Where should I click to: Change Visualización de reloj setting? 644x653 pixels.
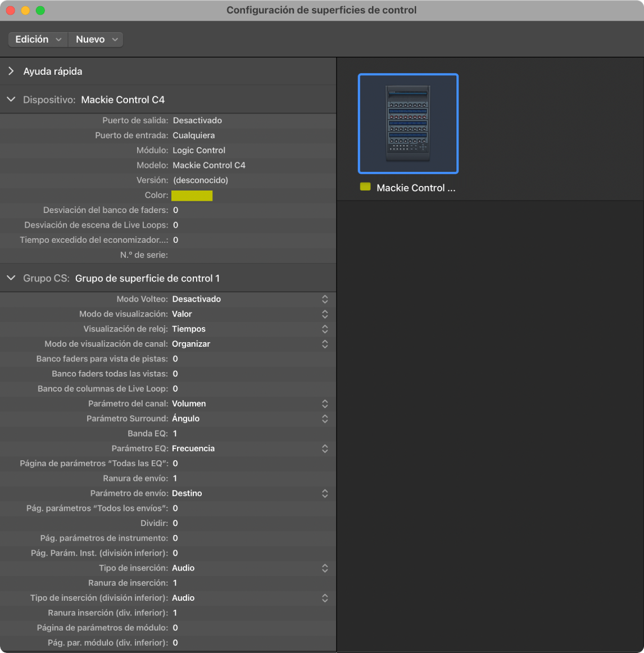click(325, 329)
